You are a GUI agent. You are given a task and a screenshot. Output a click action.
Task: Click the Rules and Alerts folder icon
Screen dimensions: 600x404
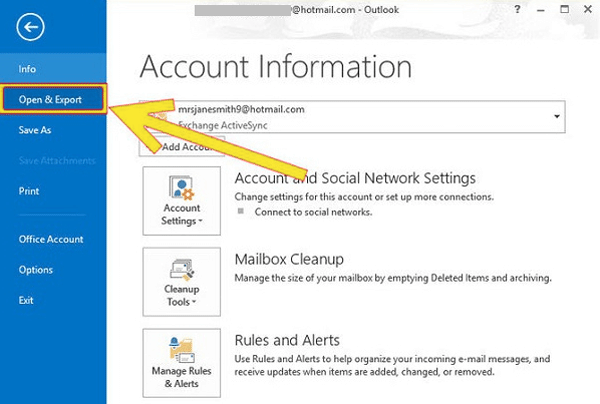tap(181, 350)
